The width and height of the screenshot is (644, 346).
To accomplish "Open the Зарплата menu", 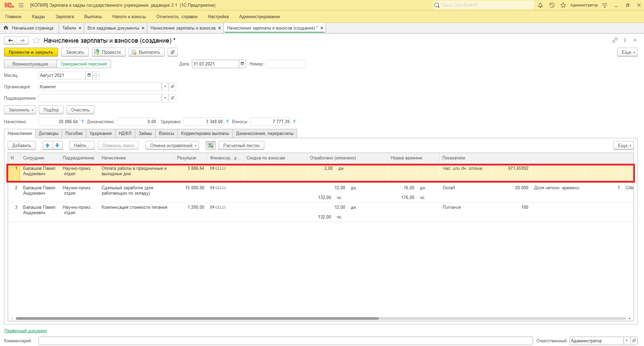I will [x=65, y=17].
